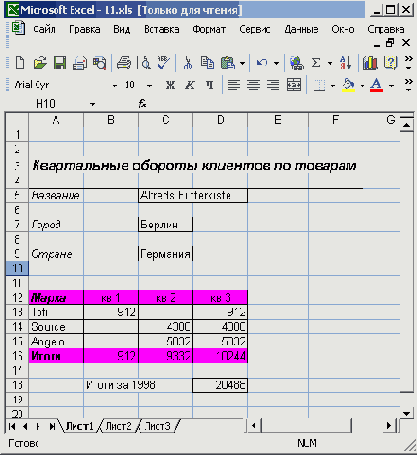Image resolution: width=417 pixels, height=455 pixels.
Task: Launch the Chart Wizard icon
Action: (x=370, y=63)
